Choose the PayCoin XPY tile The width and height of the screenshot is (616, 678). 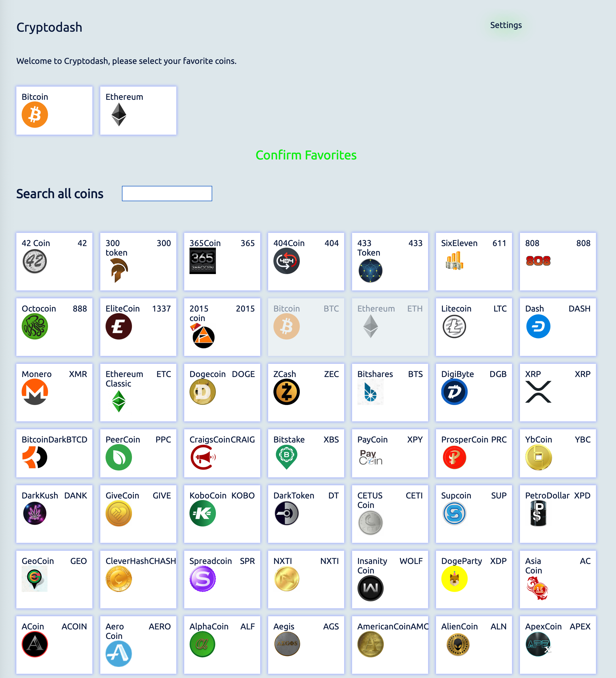(390, 453)
